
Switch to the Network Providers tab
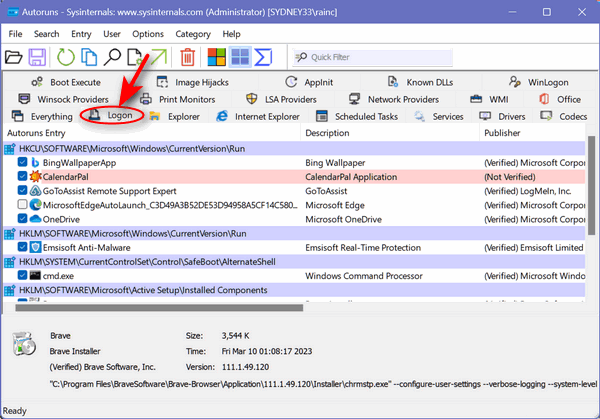pos(394,99)
